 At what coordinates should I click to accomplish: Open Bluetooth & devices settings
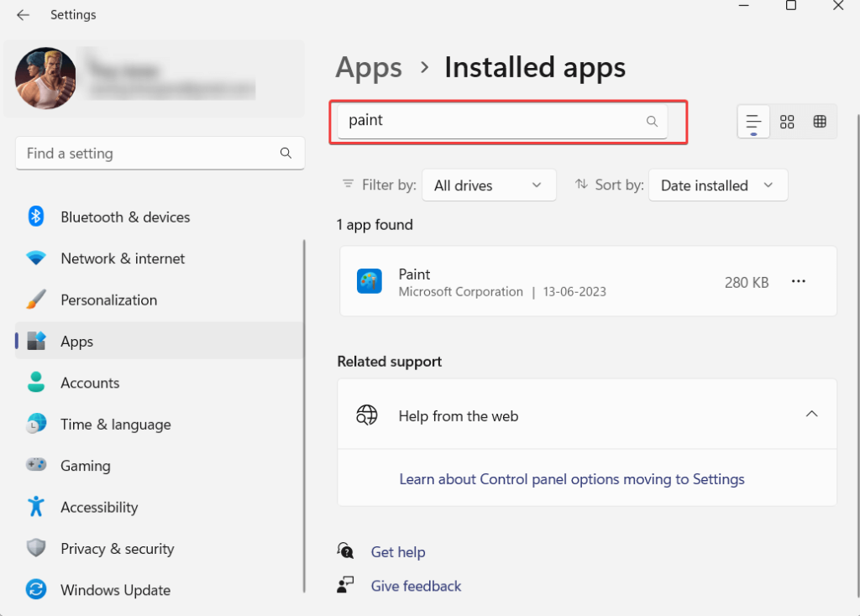(160, 217)
